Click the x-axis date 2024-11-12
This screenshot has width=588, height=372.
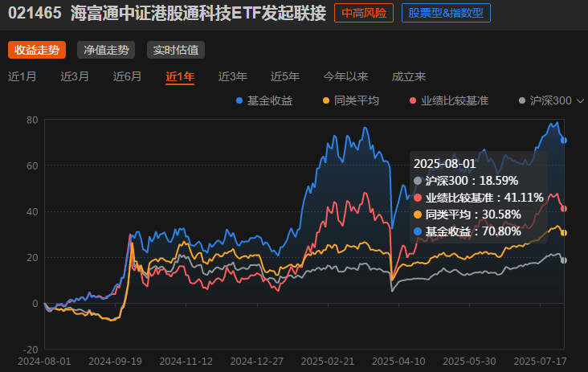pyautogui.click(x=186, y=361)
